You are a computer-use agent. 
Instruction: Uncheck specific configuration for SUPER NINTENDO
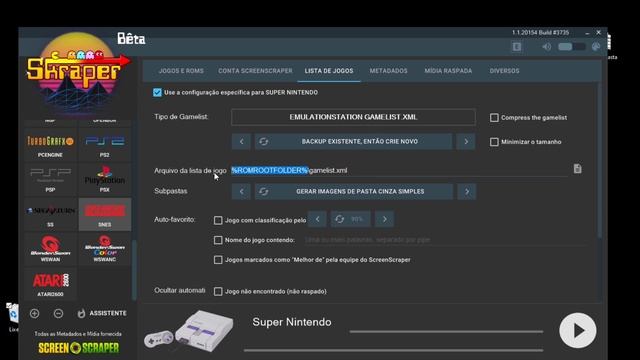click(x=157, y=92)
